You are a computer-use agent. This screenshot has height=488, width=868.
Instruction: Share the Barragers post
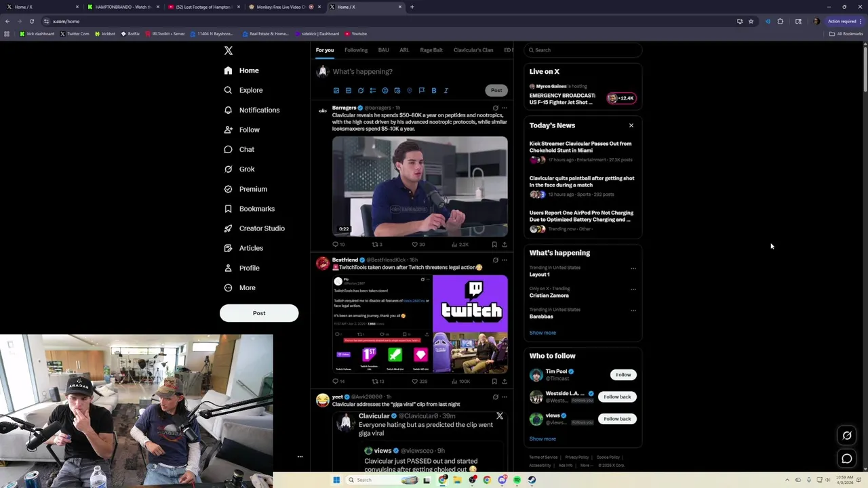click(505, 245)
